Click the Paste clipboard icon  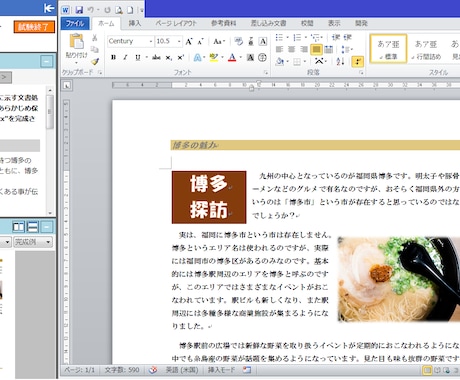pos(77,42)
